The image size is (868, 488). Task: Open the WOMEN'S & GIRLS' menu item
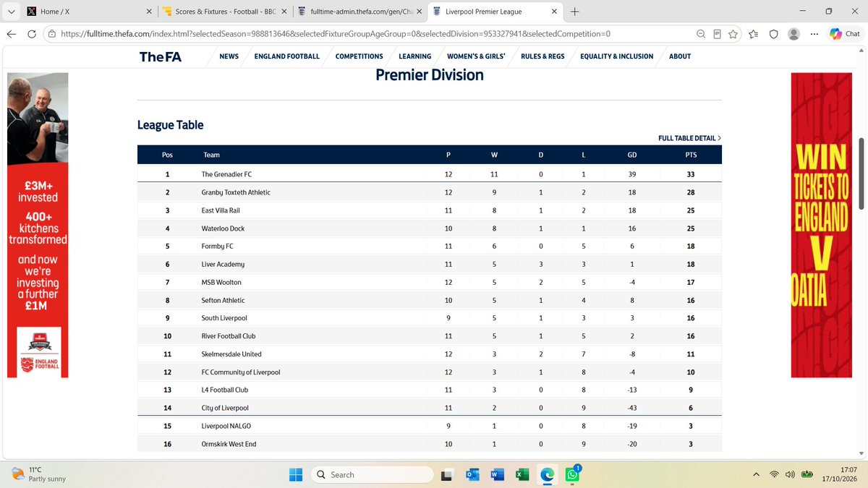click(476, 56)
